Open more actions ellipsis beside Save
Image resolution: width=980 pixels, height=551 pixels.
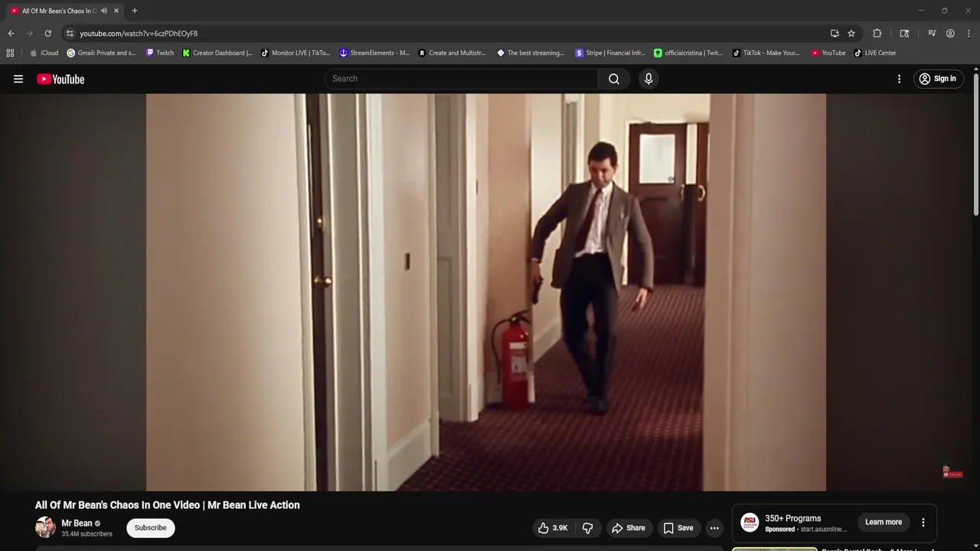(714, 528)
